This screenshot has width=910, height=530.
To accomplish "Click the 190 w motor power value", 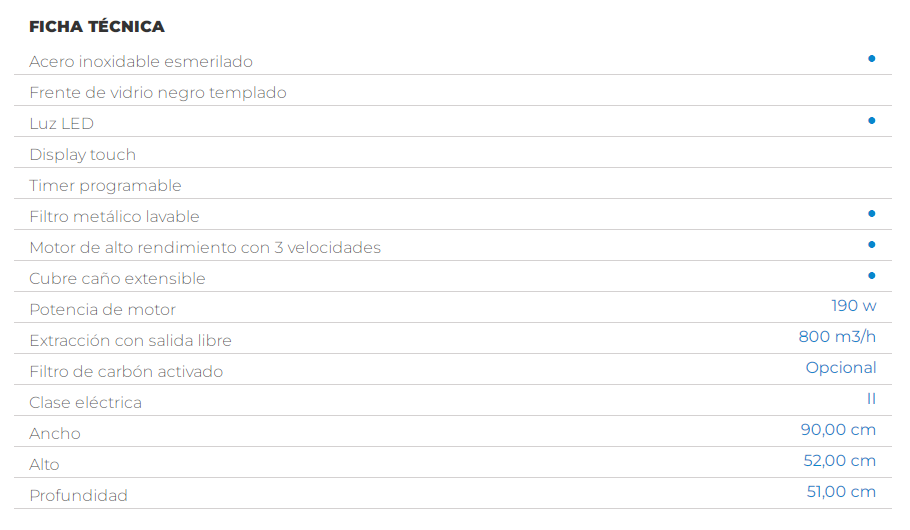I will tap(853, 306).
